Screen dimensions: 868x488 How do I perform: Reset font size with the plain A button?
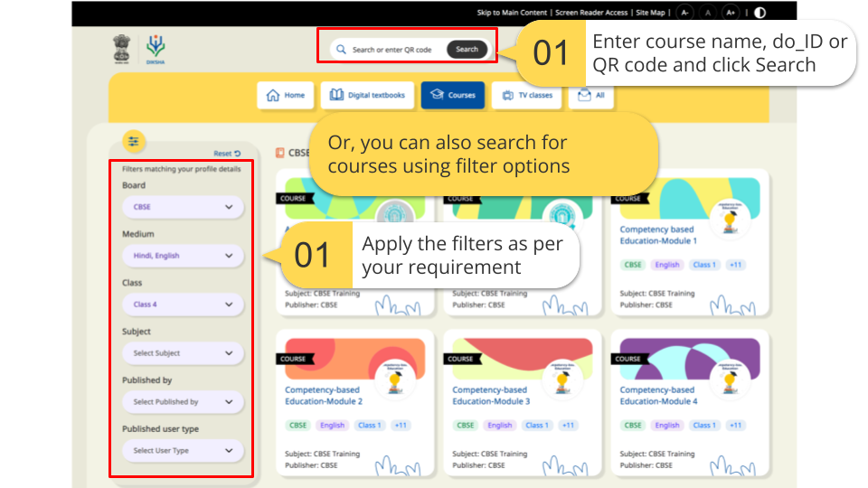707,13
